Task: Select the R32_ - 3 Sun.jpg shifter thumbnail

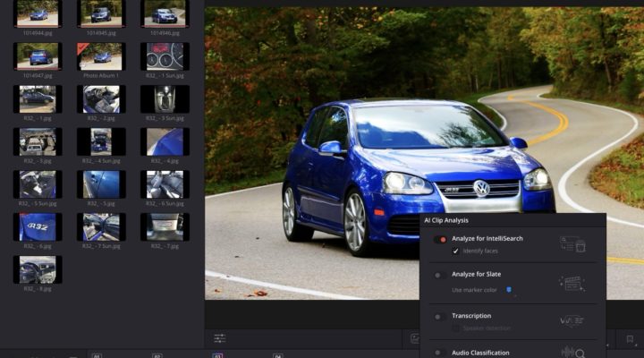Action: click(165, 99)
